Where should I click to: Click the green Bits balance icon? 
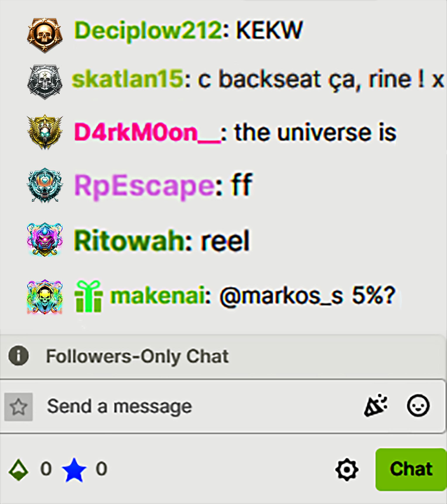tap(19, 470)
